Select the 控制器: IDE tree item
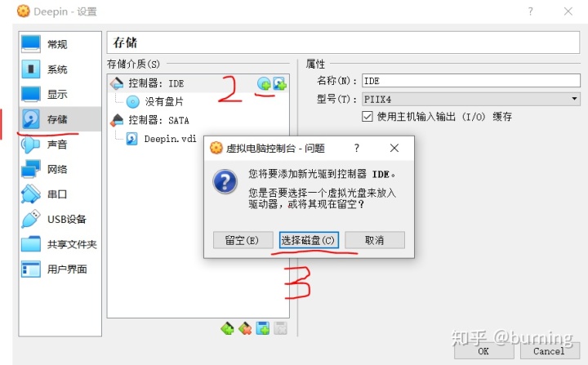The width and height of the screenshot is (588, 365). [156, 83]
